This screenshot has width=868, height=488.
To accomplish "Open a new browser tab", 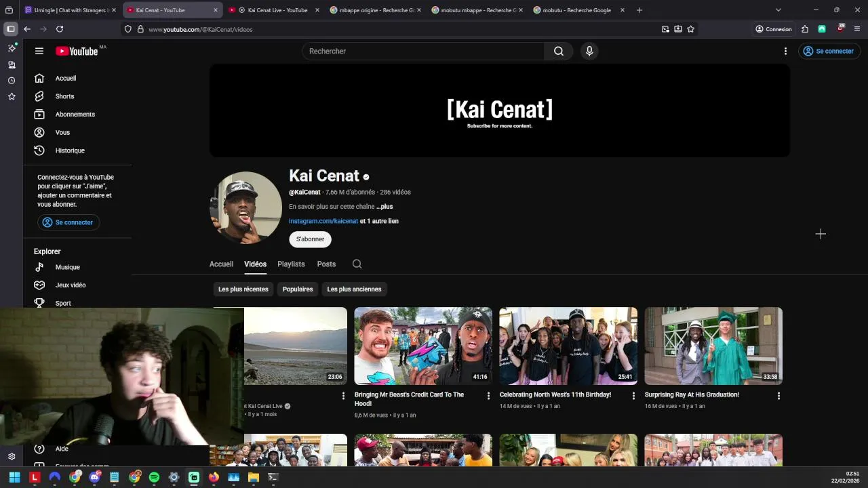I will click(639, 10).
